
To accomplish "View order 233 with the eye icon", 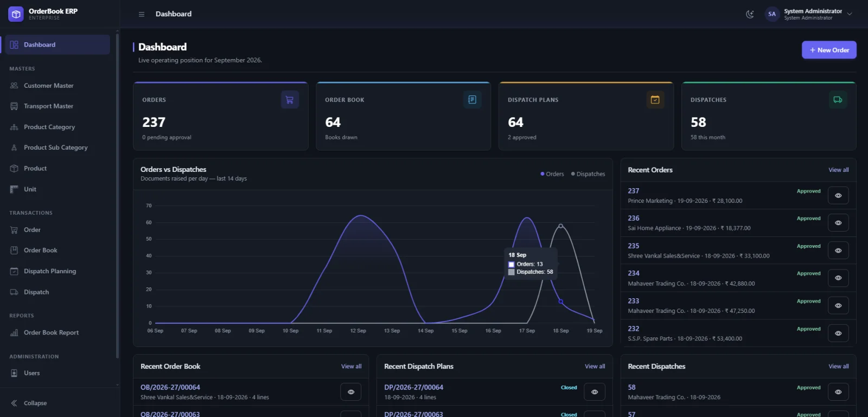I will tap(838, 306).
